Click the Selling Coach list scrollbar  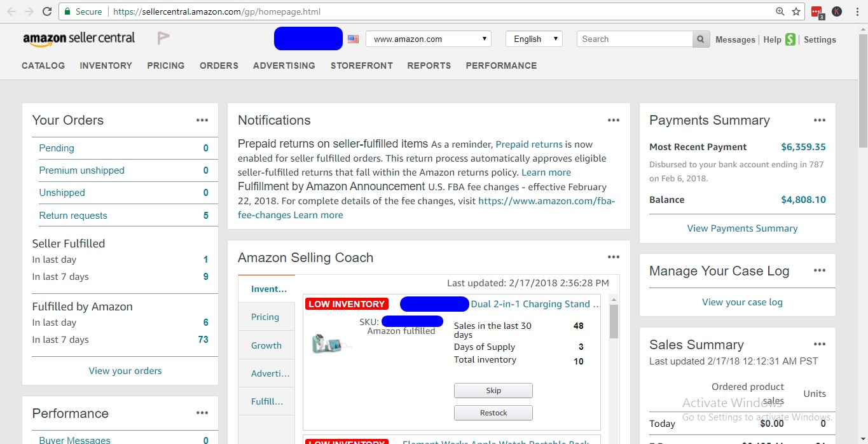pyautogui.click(x=614, y=322)
